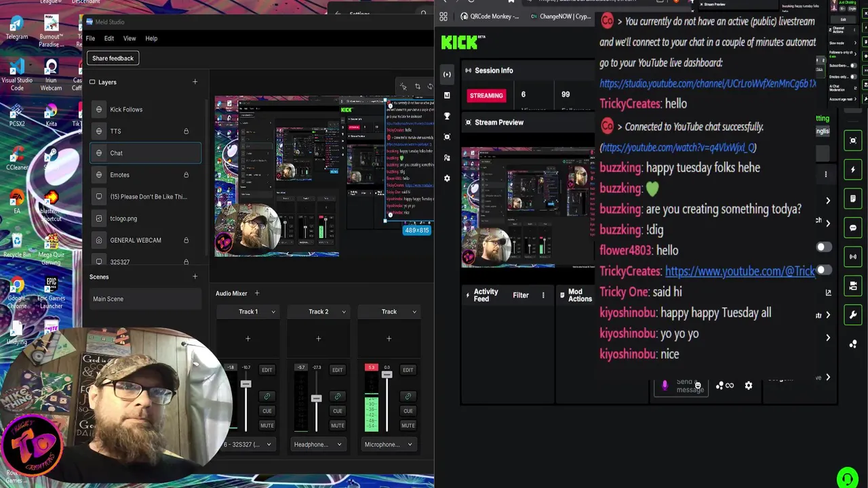
Task: Open Kick sidebar trophy icon
Action: click(447, 116)
